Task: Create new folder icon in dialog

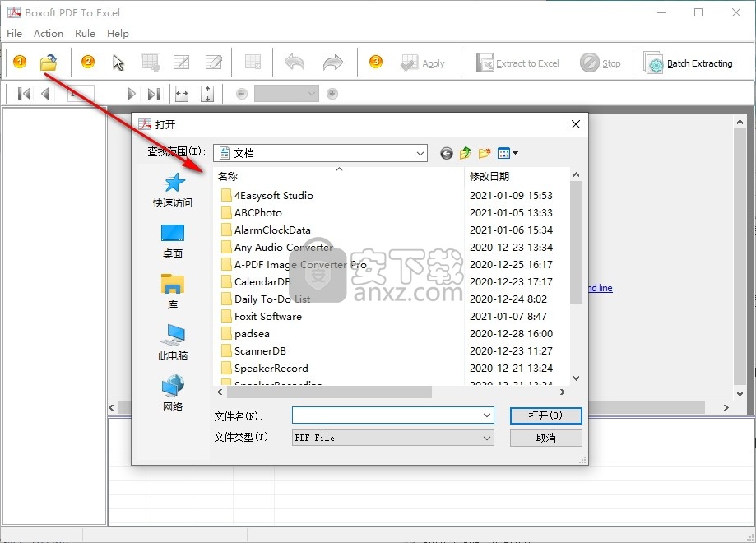Action: (485, 153)
